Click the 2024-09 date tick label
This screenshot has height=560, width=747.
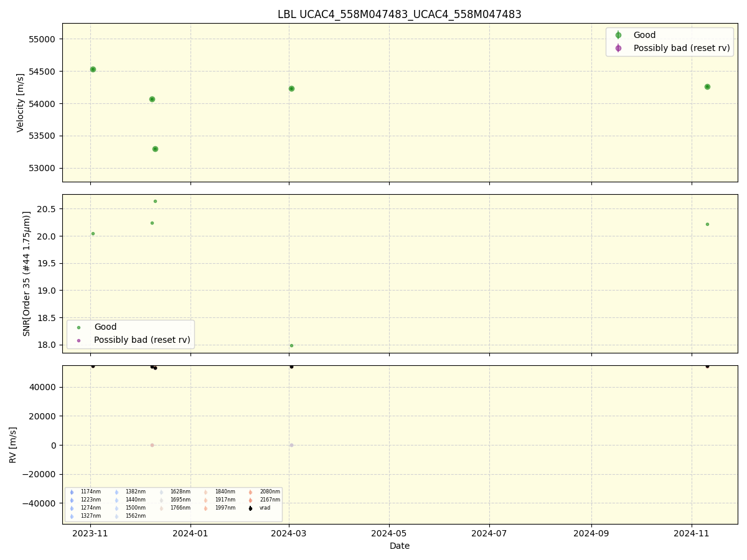[x=591, y=532]
